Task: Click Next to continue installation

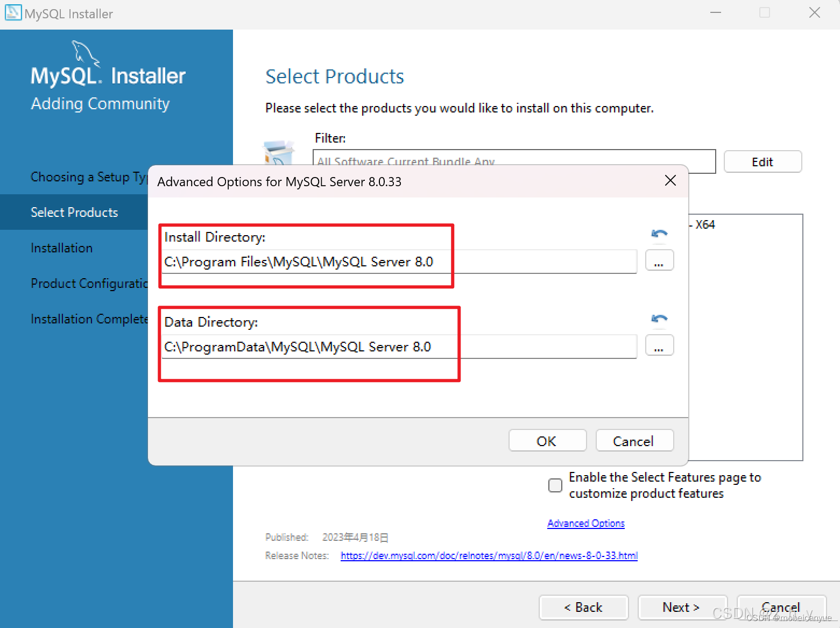Action: click(682, 607)
